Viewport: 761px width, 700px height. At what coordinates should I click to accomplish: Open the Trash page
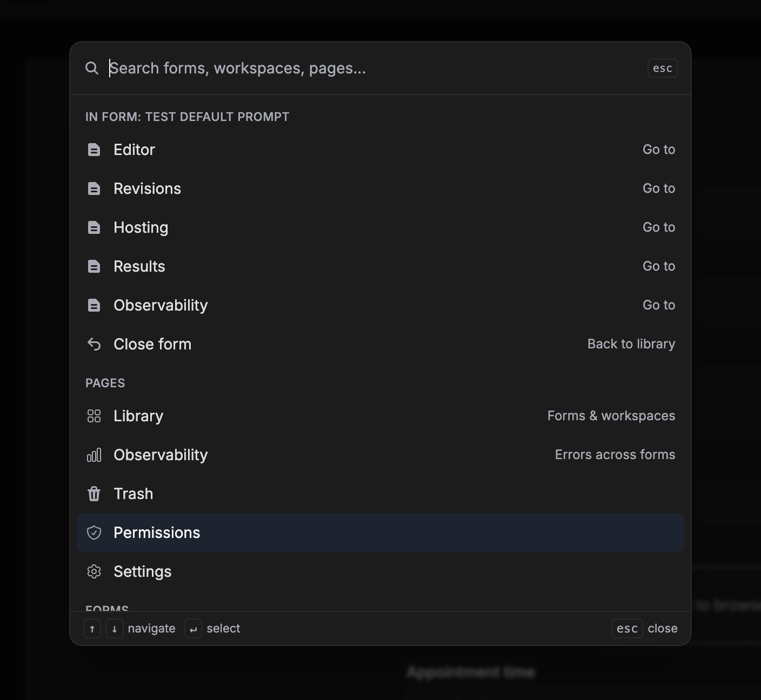pos(380,494)
